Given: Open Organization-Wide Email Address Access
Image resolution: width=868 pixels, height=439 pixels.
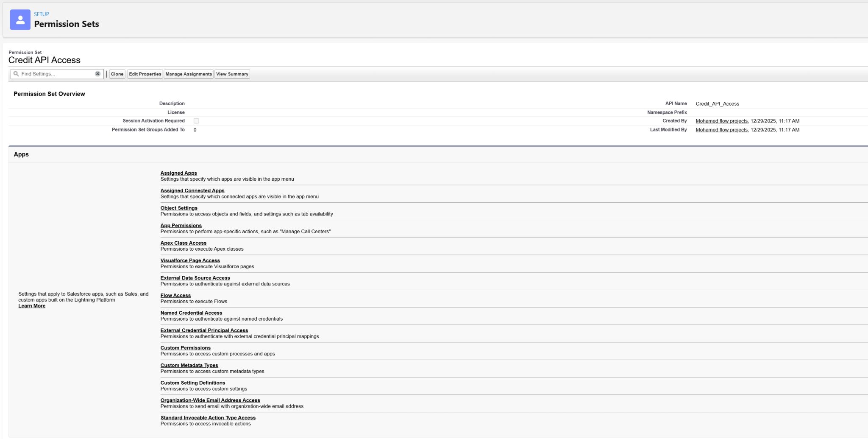Looking at the screenshot, I should pyautogui.click(x=210, y=400).
